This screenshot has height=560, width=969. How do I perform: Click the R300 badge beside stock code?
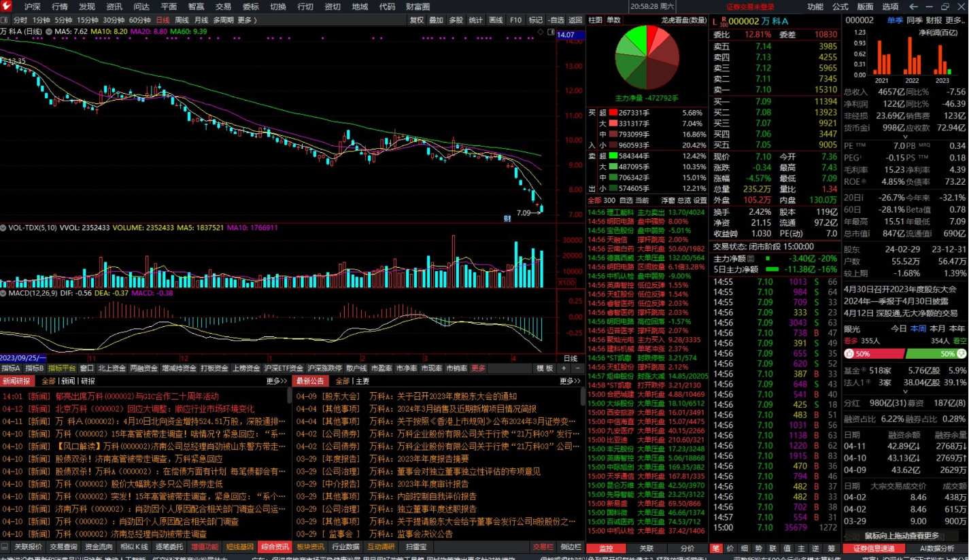(724, 20)
